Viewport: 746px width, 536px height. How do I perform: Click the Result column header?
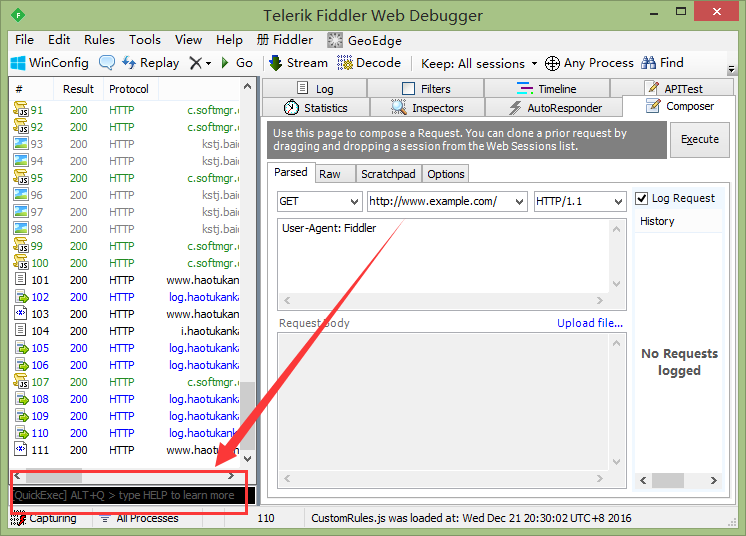[79, 89]
